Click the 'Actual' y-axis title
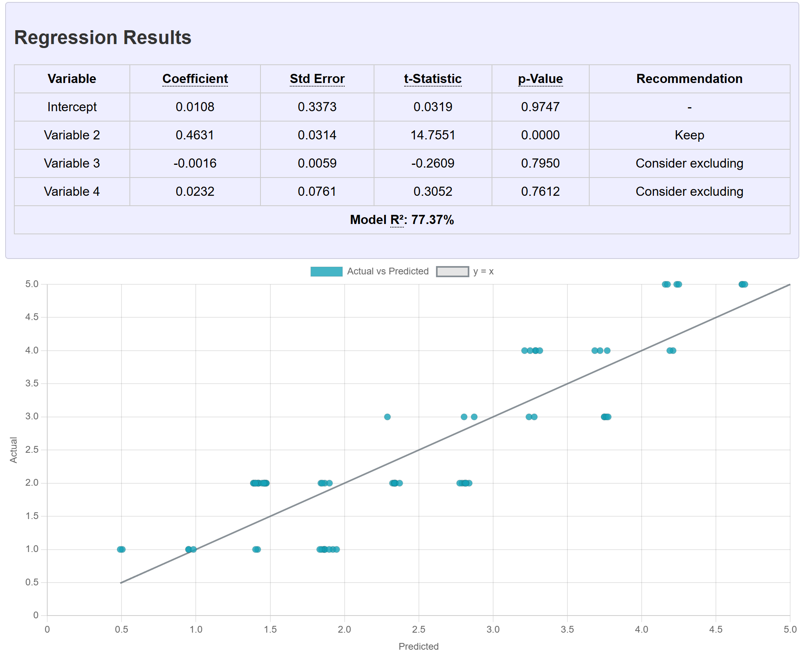The height and width of the screenshot is (664, 812). [x=14, y=450]
